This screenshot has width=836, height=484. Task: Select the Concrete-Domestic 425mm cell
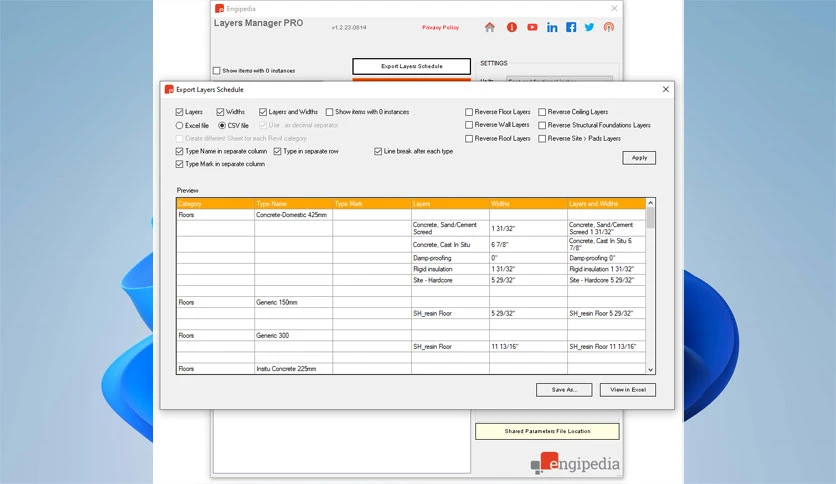click(293, 215)
